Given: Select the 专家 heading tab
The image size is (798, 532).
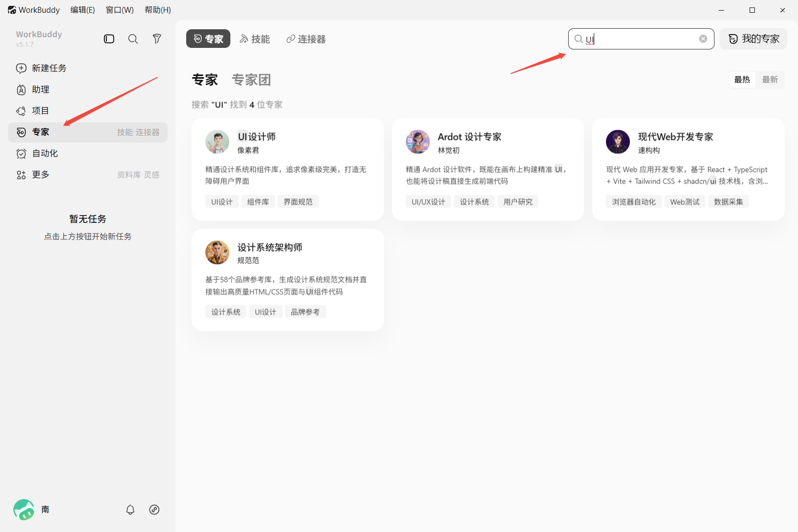Looking at the screenshot, I should coord(205,80).
